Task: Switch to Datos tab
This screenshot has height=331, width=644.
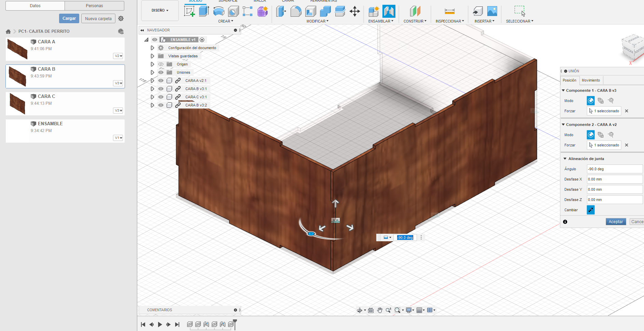Action: pyautogui.click(x=35, y=6)
